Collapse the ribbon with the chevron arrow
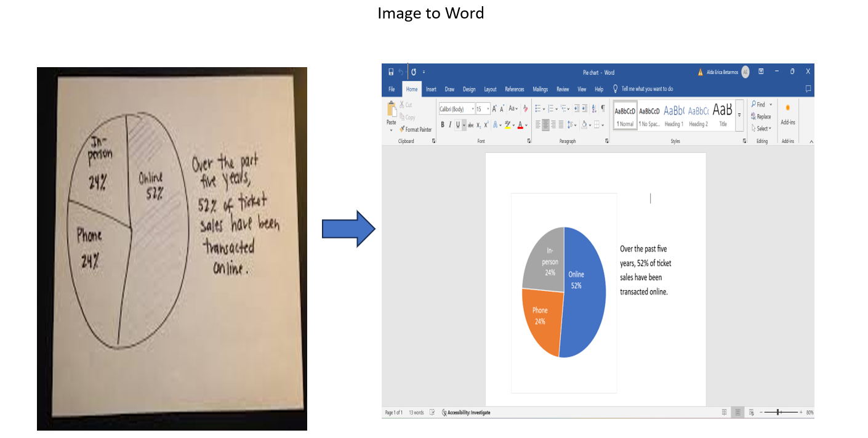The height and width of the screenshot is (438, 868). [811, 142]
